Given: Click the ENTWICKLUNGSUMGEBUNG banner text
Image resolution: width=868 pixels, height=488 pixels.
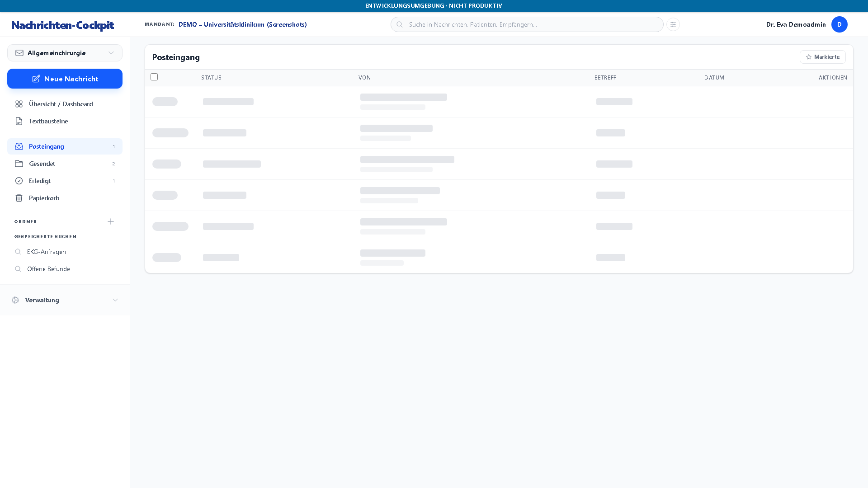Looking at the screenshot, I should pos(434,5).
